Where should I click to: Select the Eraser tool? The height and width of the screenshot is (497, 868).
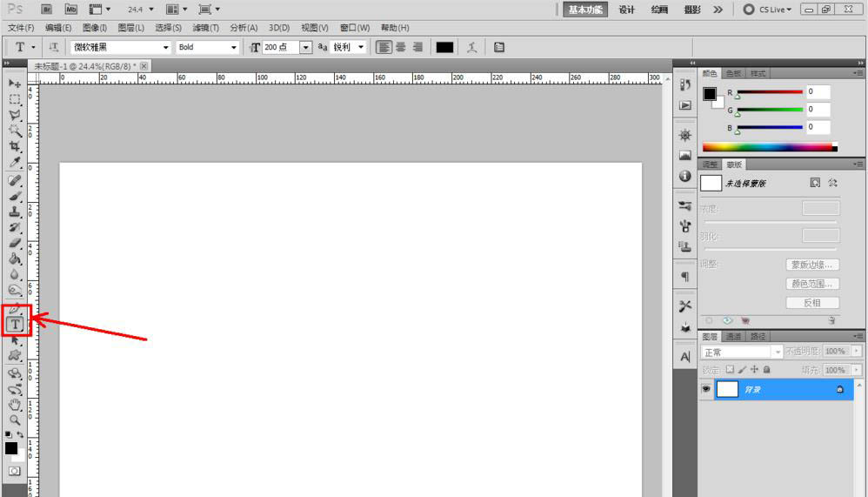(x=15, y=243)
